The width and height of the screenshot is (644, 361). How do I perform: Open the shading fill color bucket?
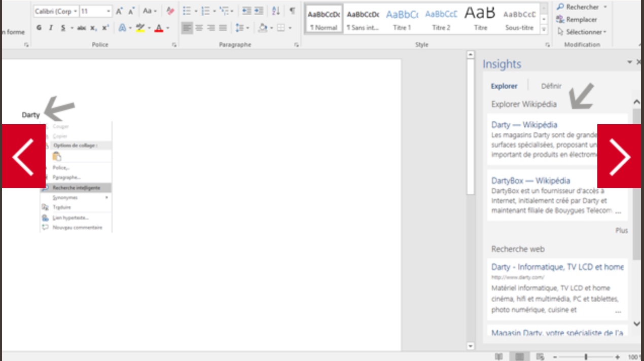tap(263, 28)
